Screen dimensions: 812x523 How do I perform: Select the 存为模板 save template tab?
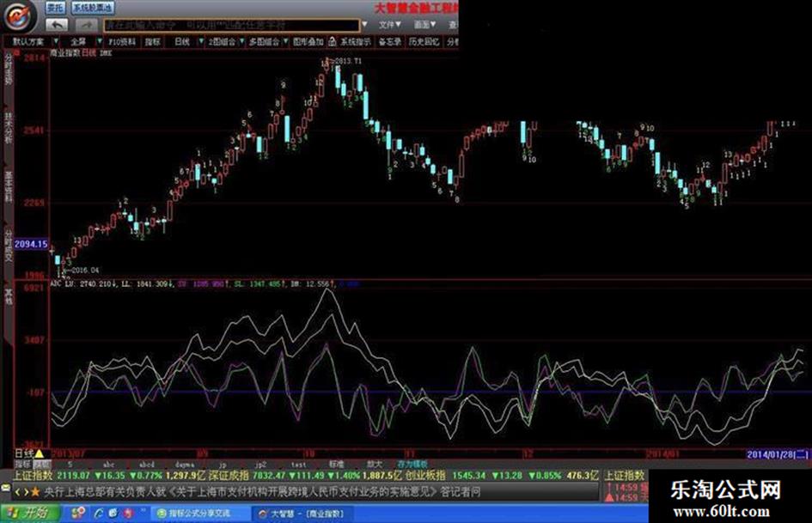tap(412, 465)
